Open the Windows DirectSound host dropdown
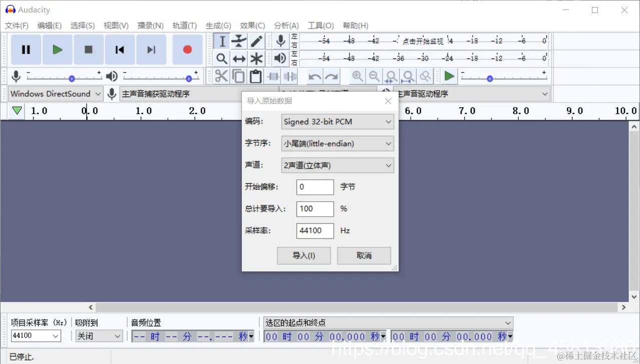 point(56,94)
